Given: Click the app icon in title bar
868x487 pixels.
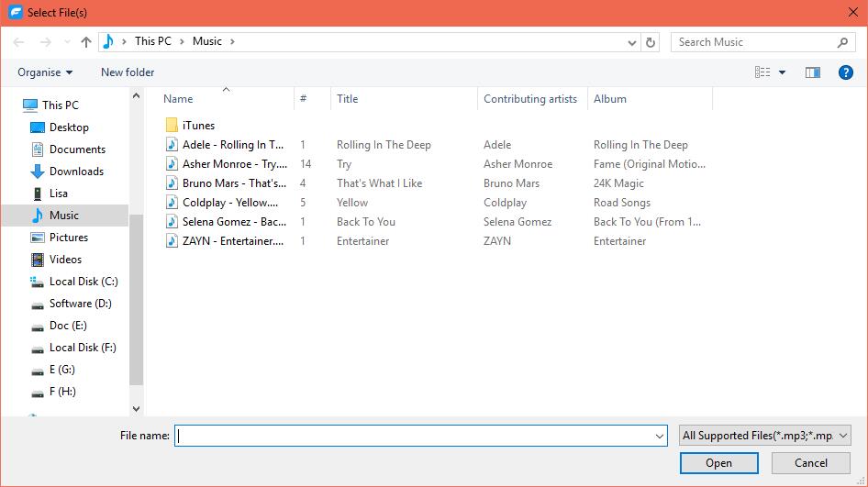Looking at the screenshot, I should click(15, 12).
